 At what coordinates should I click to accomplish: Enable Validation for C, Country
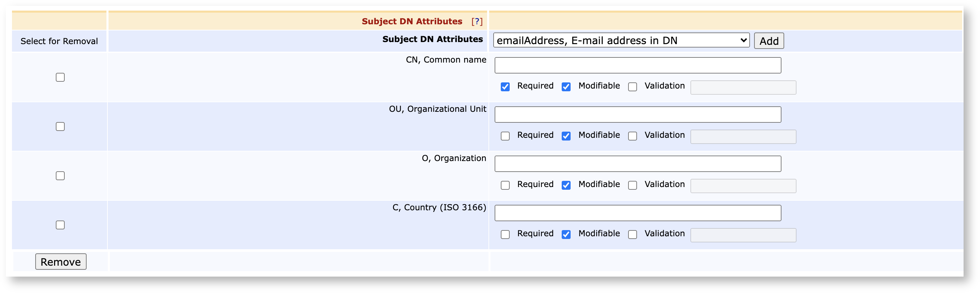pos(632,235)
